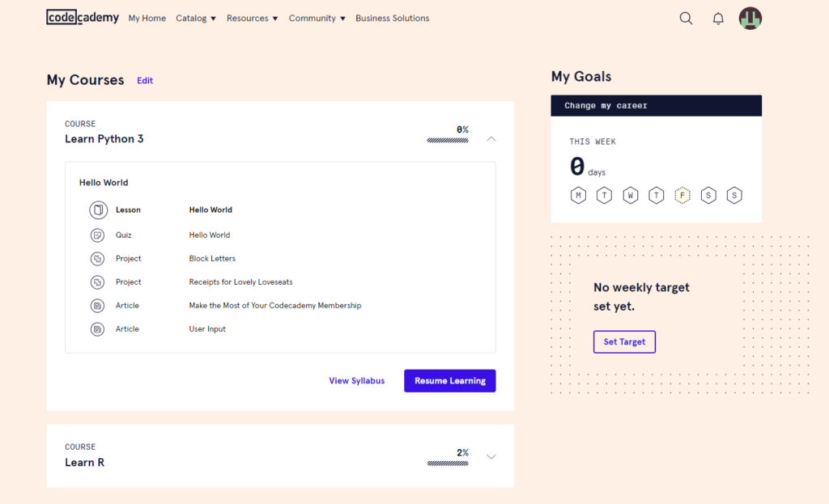Click View Syllabus link
829x504 pixels.
(x=357, y=381)
